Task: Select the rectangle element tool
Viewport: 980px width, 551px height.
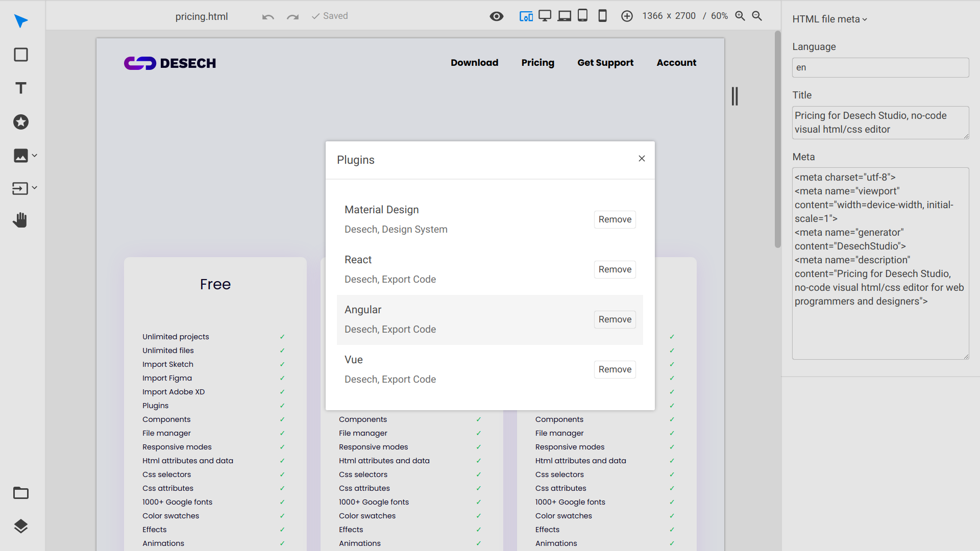Action: [21, 54]
